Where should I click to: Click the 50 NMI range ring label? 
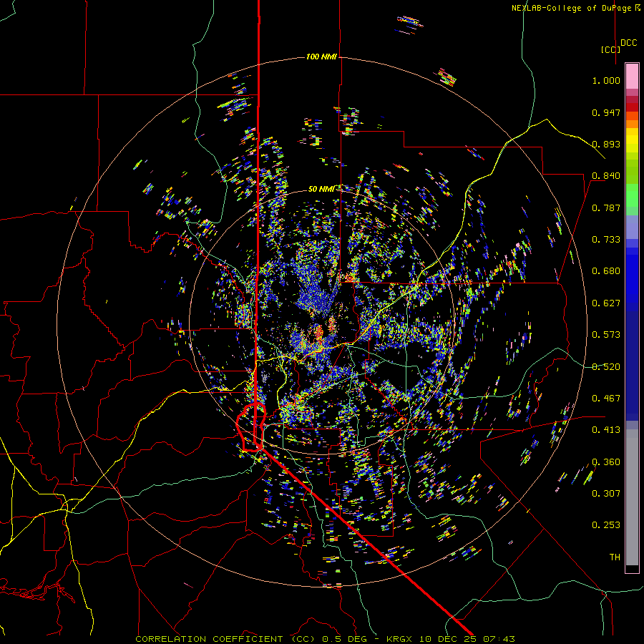tap(321, 189)
